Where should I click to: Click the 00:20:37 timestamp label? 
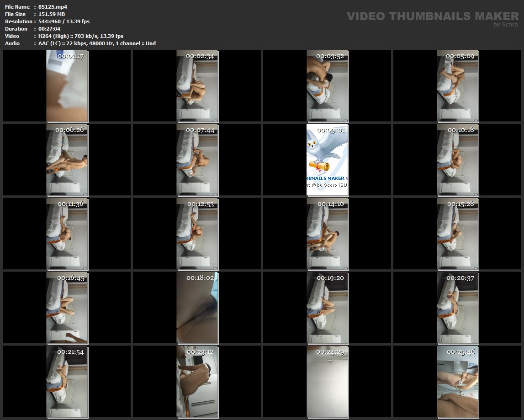click(460, 278)
